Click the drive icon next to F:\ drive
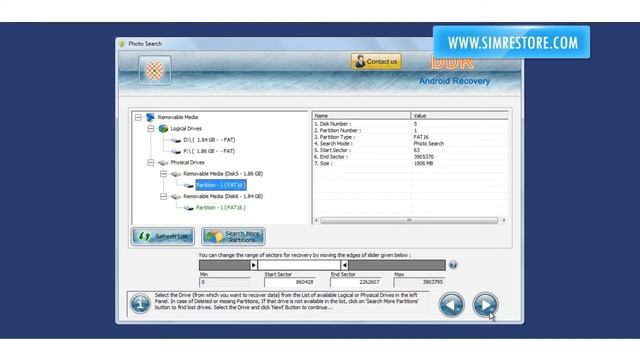The width and height of the screenshot is (640, 360). [x=176, y=151]
